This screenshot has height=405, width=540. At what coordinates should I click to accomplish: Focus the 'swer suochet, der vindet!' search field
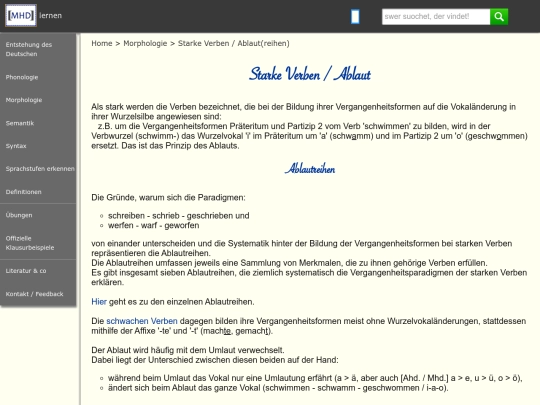(436, 17)
